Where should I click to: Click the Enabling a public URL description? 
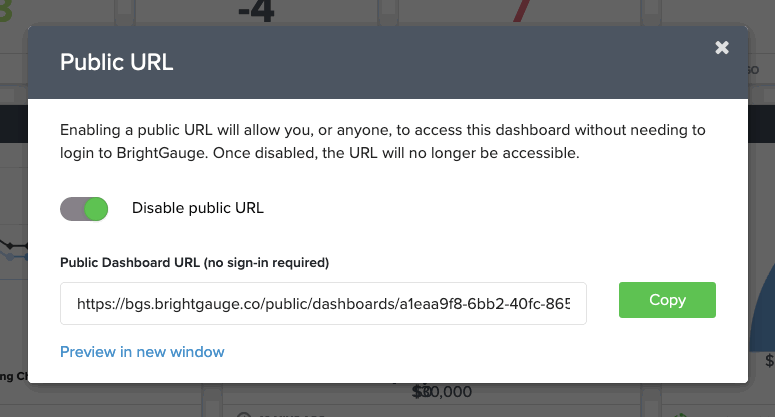pyautogui.click(x=383, y=141)
